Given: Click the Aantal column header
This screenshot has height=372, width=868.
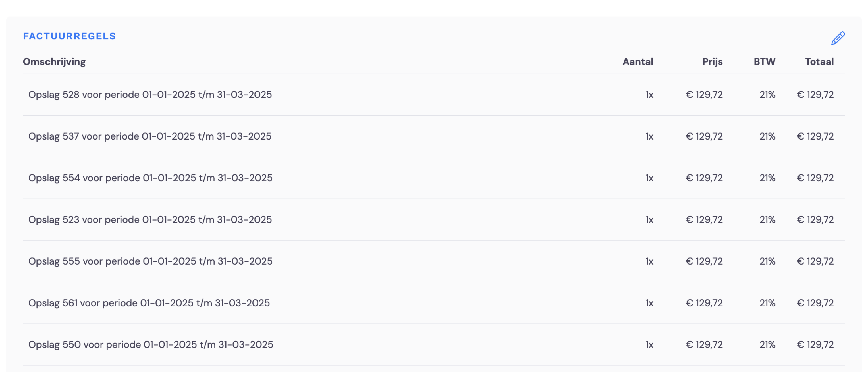Looking at the screenshot, I should 637,62.
